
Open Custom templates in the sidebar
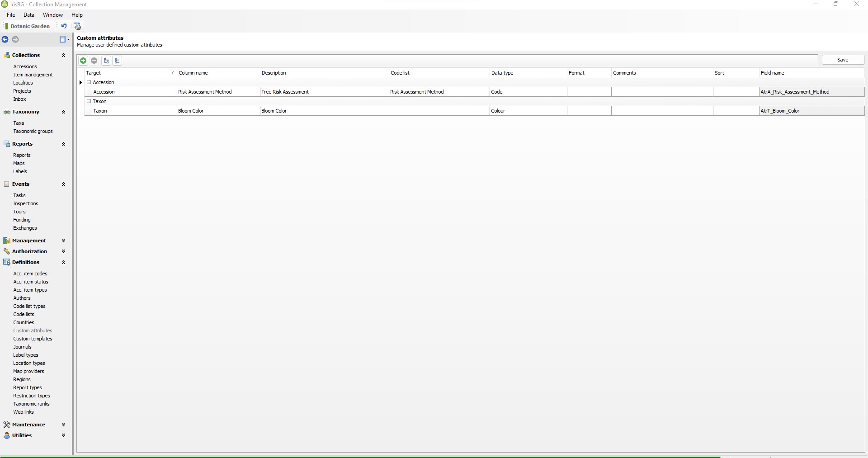(33, 339)
